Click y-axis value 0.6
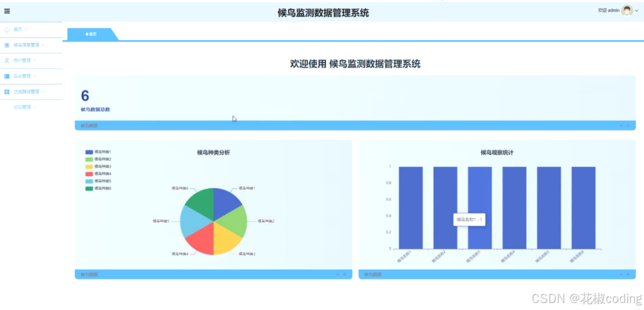 (388, 199)
